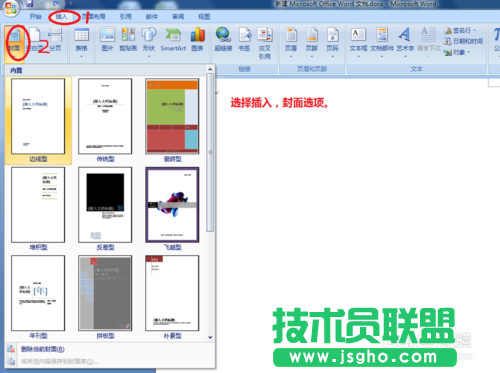Screen dimensions: 500x373
Task: Insert a 分页 page break
Action: click(x=55, y=41)
